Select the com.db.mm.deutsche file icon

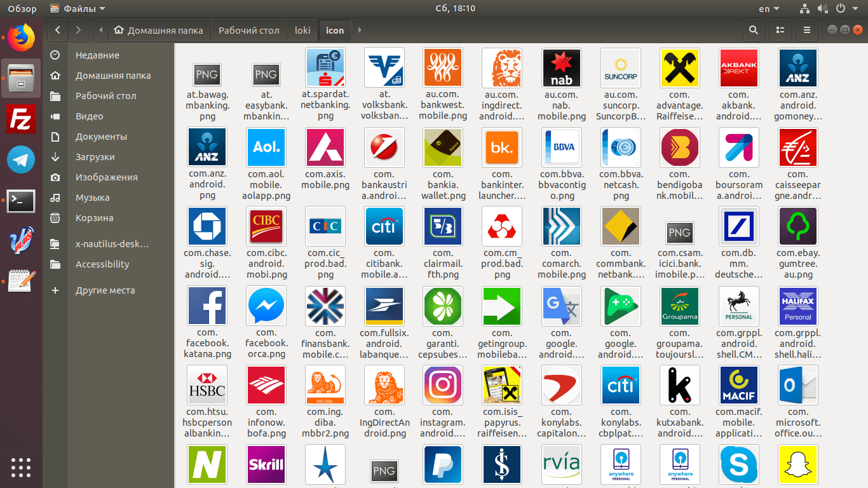click(738, 226)
